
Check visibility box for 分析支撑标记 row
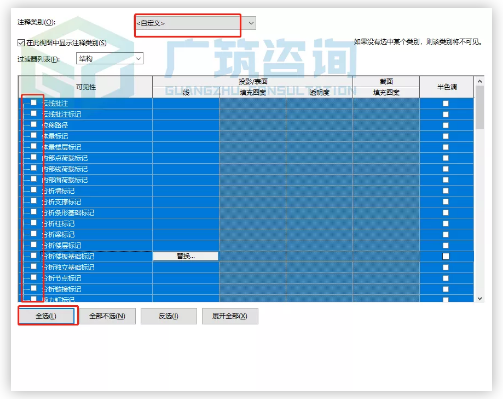[x=33, y=201]
